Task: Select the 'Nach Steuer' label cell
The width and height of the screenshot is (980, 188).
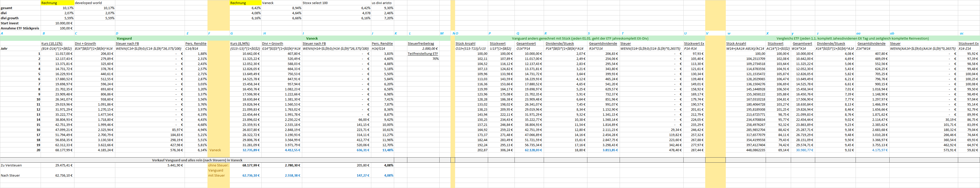Action: tap(10, 176)
